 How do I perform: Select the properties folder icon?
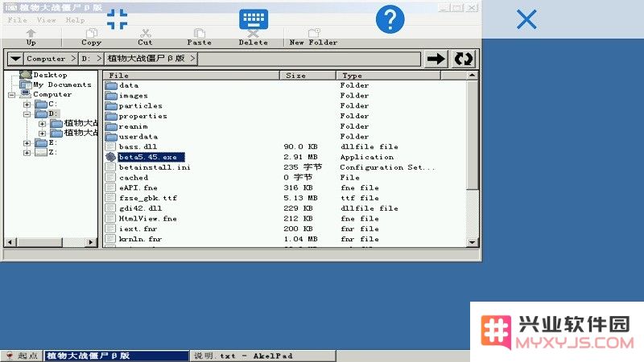(111, 116)
